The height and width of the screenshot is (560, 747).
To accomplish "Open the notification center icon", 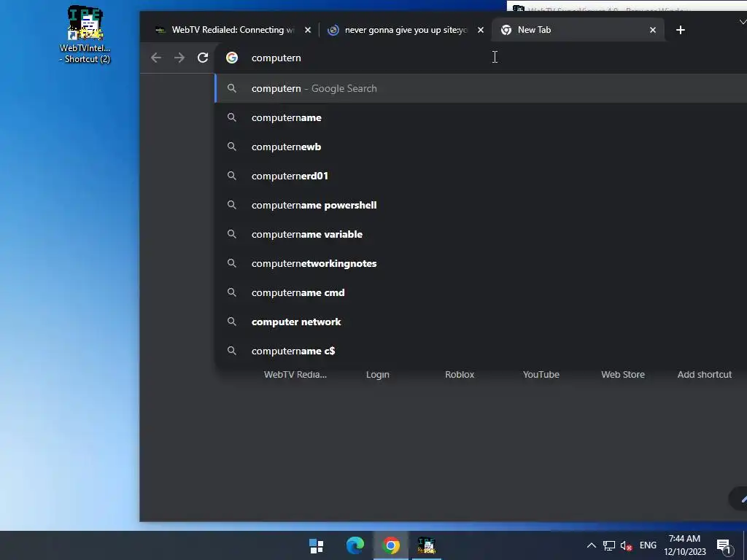I will (x=724, y=545).
